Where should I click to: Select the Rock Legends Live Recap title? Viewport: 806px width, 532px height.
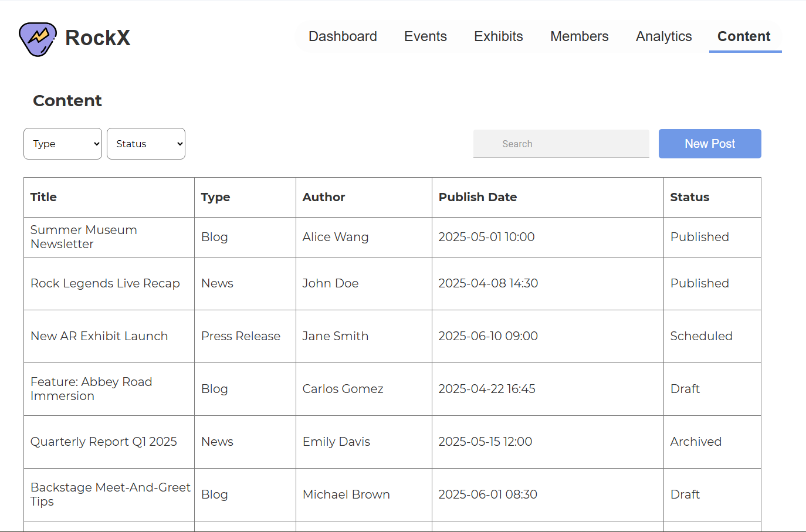[x=105, y=283]
